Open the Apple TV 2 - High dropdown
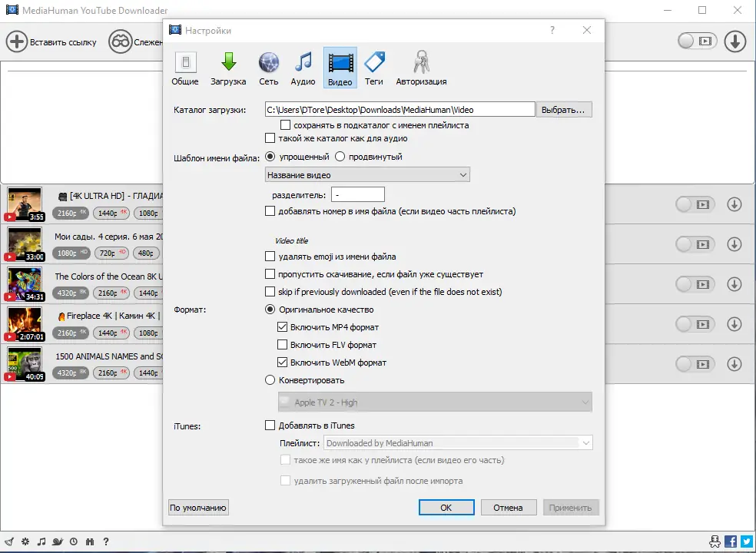756x553 pixels. click(435, 402)
